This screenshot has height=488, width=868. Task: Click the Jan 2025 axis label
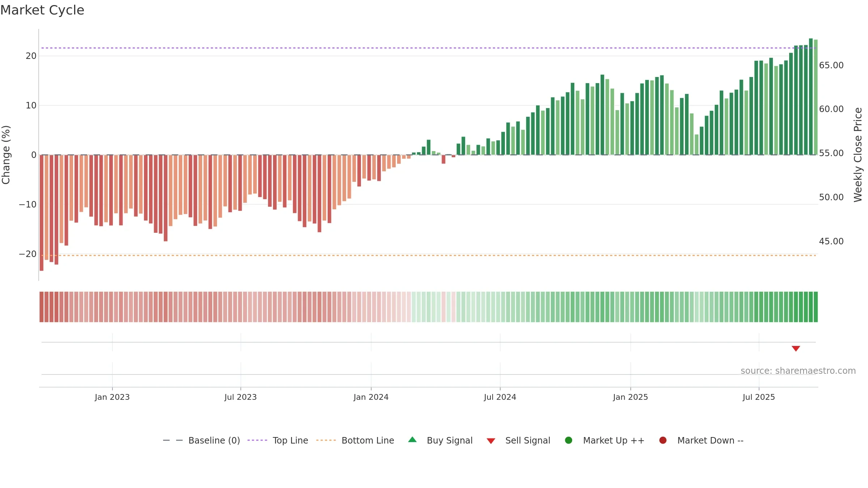[x=630, y=397]
